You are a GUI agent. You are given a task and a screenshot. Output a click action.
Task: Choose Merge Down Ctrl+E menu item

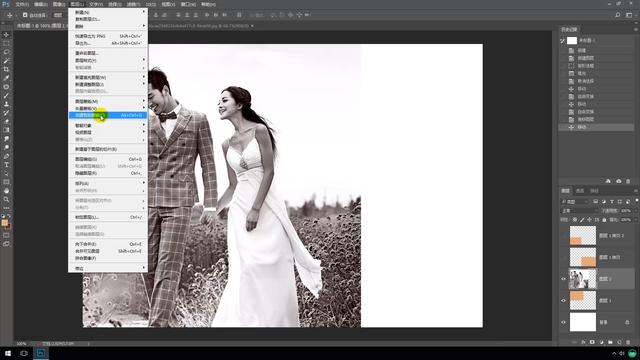(108, 244)
